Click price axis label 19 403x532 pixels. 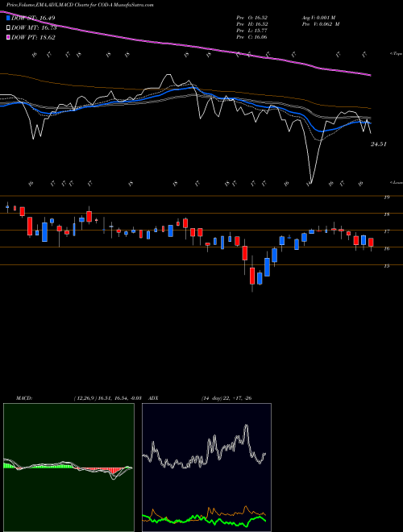(387, 197)
